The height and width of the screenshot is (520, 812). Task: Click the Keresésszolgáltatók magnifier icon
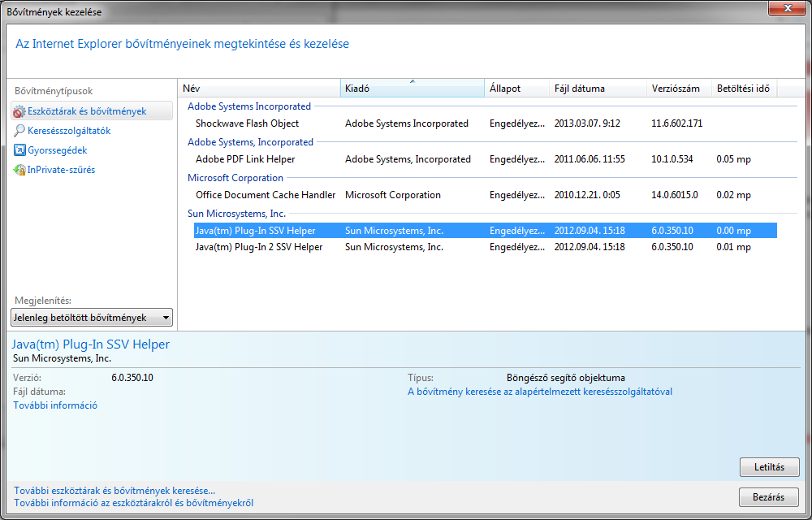click(19, 131)
